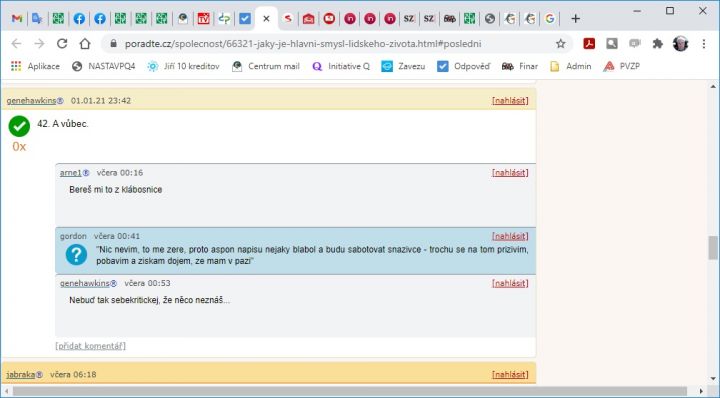Click the green checkmark on genehawkins's answer
Viewport: 720px width, 398px height.
click(x=19, y=126)
